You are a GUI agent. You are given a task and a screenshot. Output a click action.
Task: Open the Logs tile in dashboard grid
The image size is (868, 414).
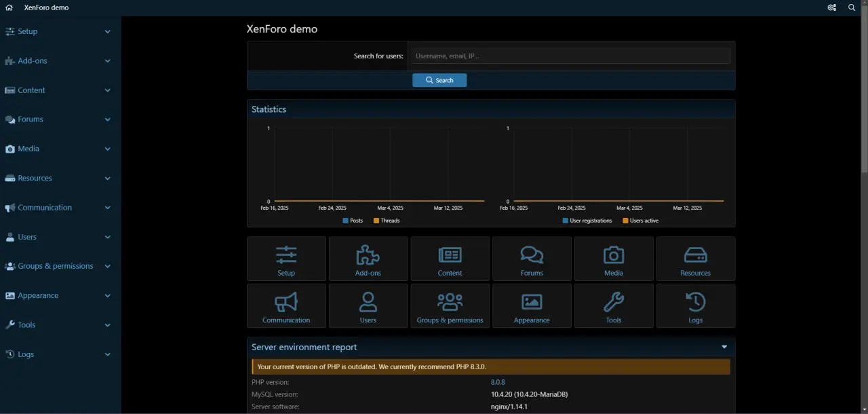coord(696,306)
